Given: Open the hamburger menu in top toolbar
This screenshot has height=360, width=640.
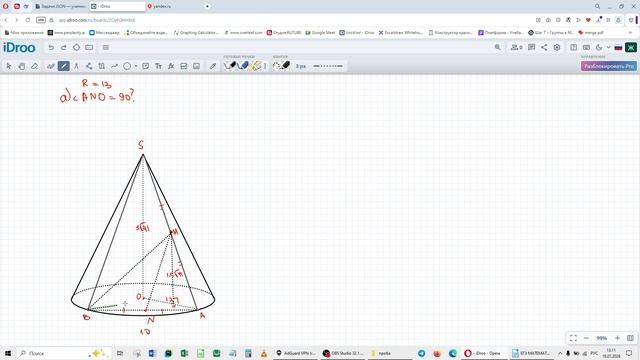Looking at the screenshot, I should point(106,47).
